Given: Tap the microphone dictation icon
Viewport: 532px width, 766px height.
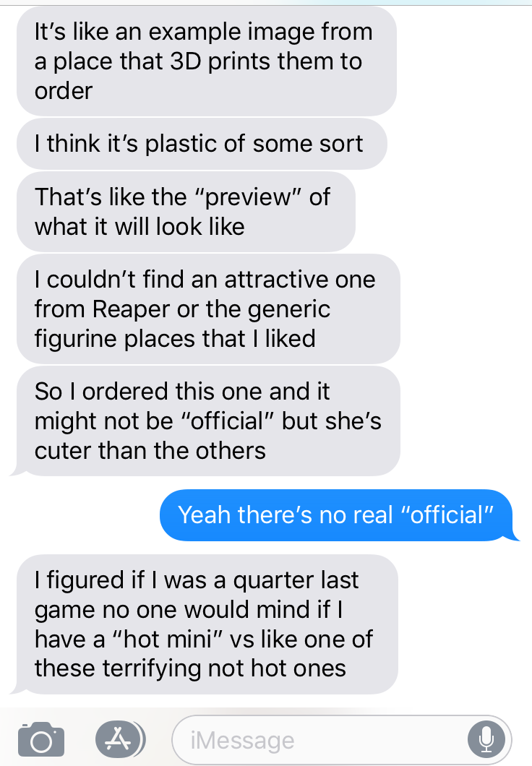Looking at the screenshot, I should point(486,739).
